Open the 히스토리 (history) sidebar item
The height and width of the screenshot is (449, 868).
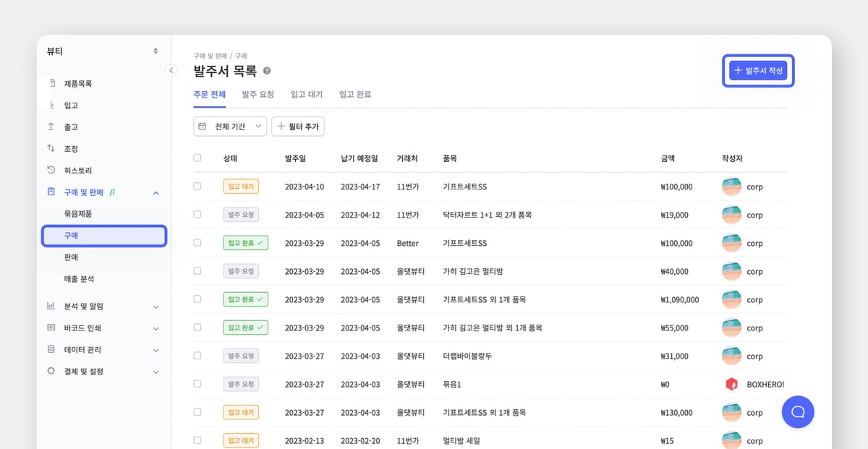pyautogui.click(x=75, y=170)
